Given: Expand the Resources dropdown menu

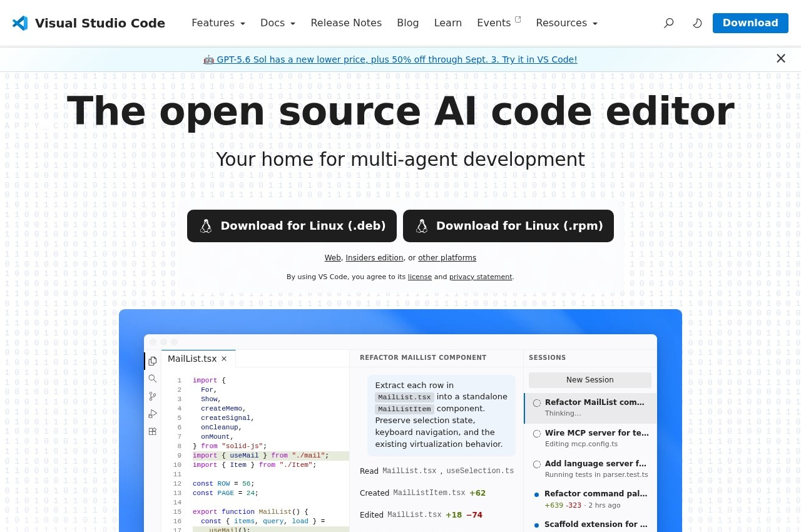Looking at the screenshot, I should click(567, 23).
